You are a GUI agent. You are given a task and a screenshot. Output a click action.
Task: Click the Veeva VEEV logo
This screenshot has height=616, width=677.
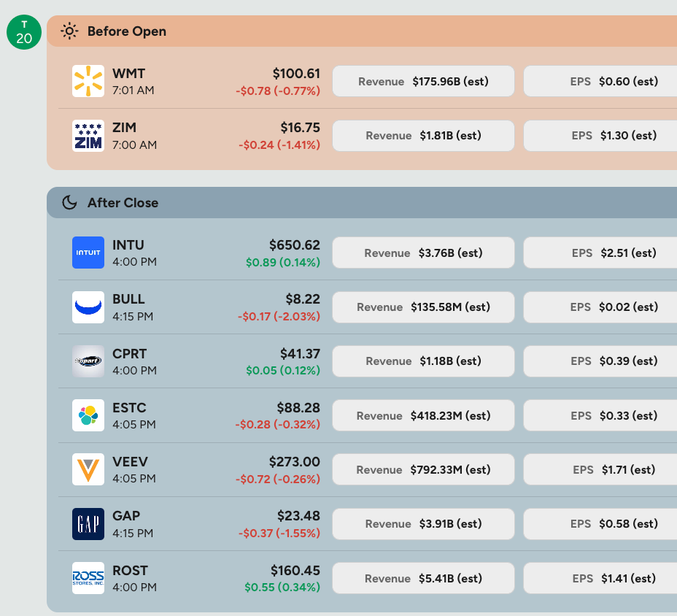(88, 469)
